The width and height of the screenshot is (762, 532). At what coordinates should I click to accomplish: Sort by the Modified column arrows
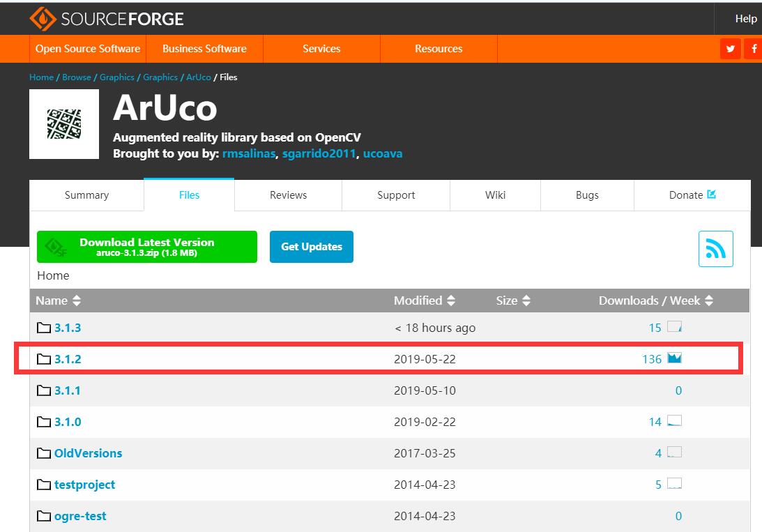pos(450,301)
